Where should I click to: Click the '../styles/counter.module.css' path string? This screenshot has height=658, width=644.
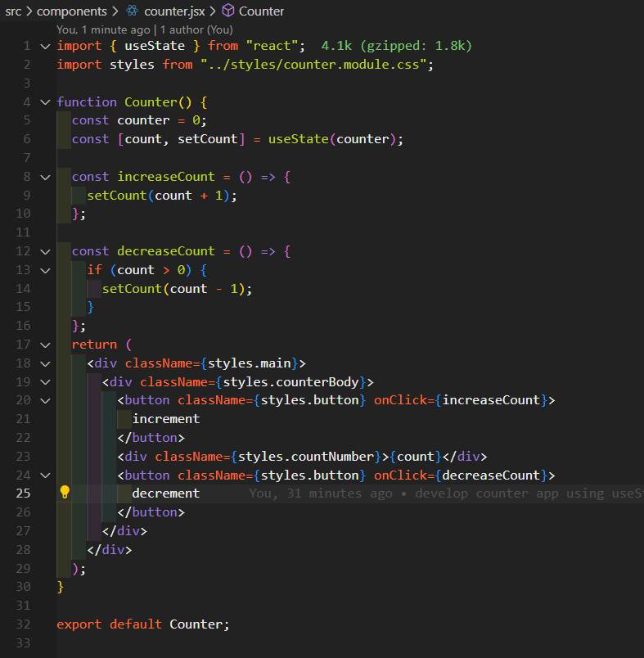click(313, 65)
